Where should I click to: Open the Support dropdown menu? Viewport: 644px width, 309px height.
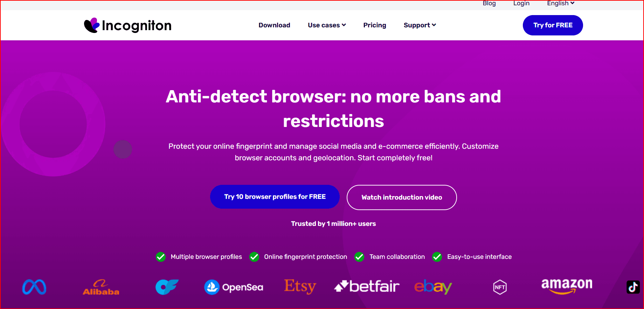pyautogui.click(x=420, y=25)
